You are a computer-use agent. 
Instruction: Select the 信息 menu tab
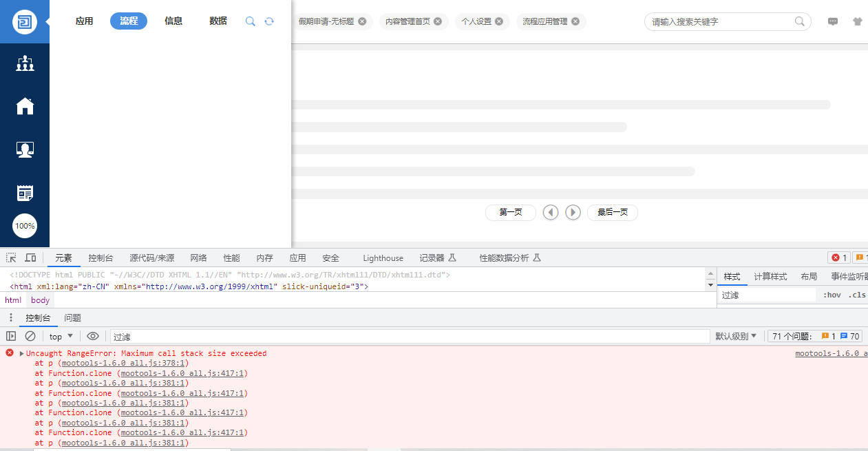[x=173, y=21]
